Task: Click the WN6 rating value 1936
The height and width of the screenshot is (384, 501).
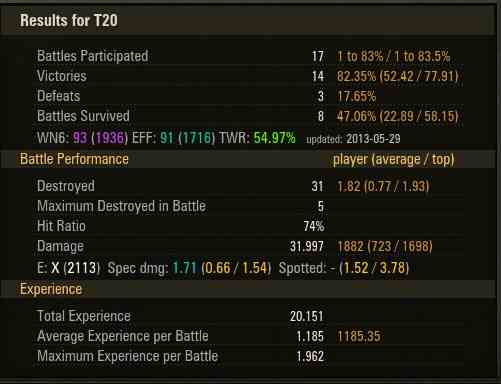Action: click(x=110, y=138)
